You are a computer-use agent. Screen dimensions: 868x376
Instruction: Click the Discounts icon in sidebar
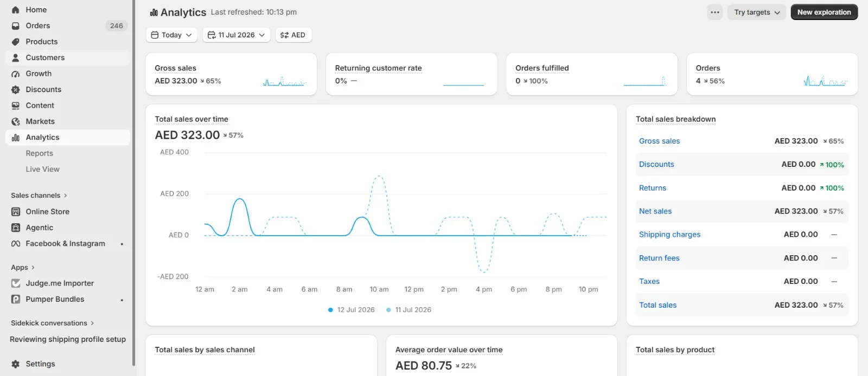(x=16, y=89)
